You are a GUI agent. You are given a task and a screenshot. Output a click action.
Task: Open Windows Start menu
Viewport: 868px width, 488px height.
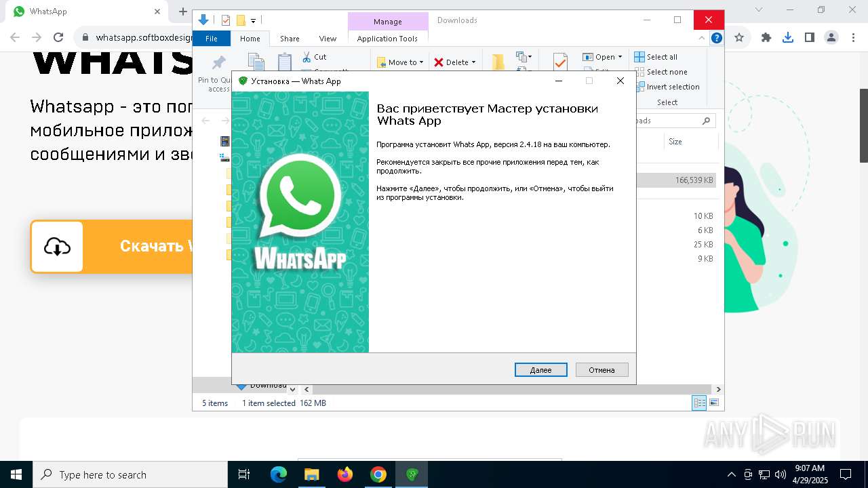(16, 474)
